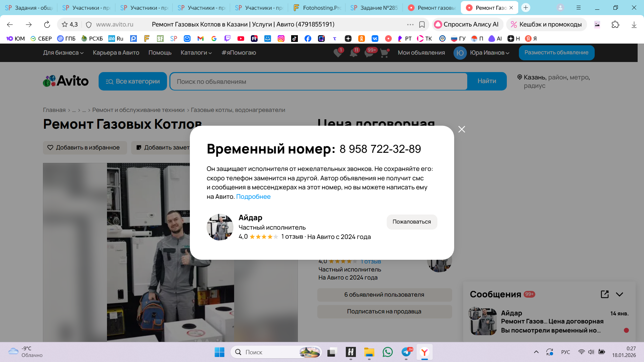
Task: Collapse the Сообщения panel chevron
Action: pos(620,294)
